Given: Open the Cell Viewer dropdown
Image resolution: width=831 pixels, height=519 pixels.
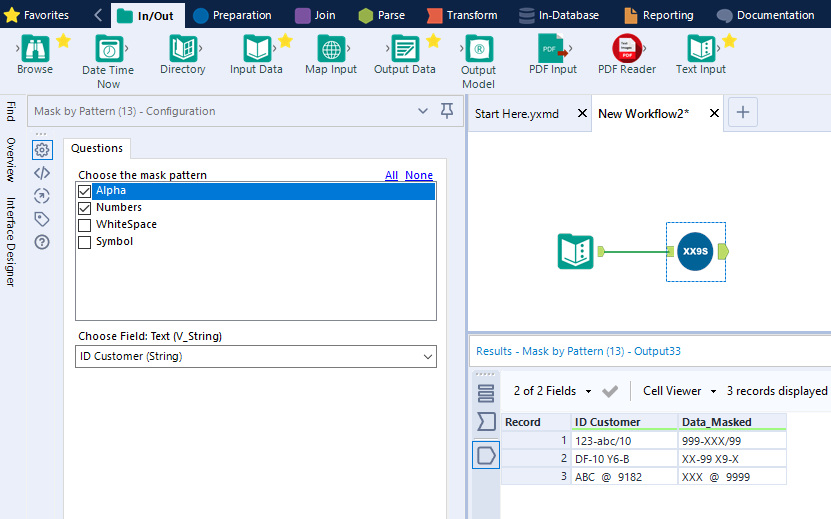Looking at the screenshot, I should point(679,391).
